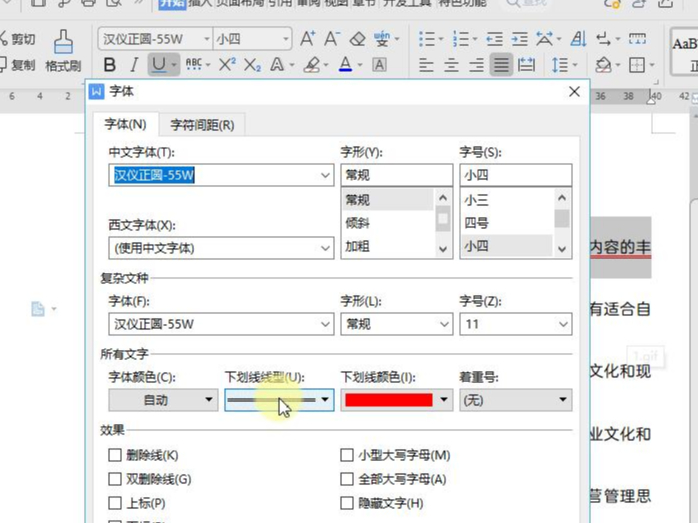Enable the 上标(P) superscript checkbox

(x=115, y=503)
